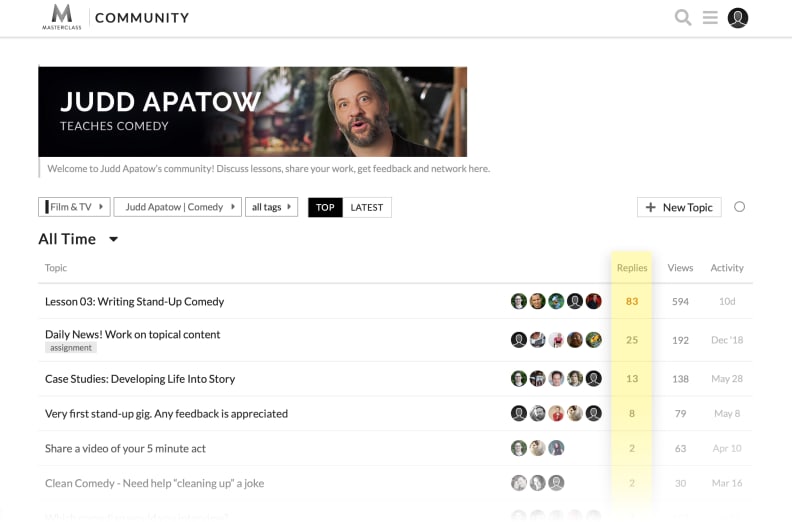Click the 83 replies count
The height and width of the screenshot is (522, 792).
click(632, 302)
